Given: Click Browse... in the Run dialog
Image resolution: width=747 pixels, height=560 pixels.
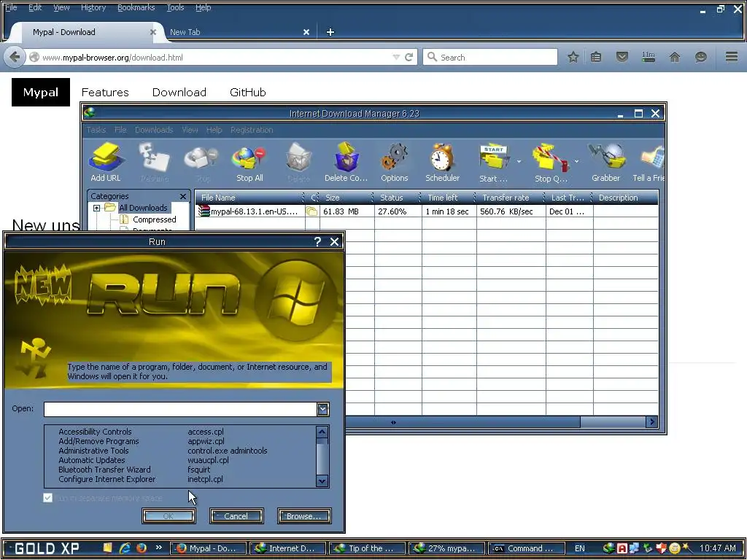Looking at the screenshot, I should coord(304,516).
